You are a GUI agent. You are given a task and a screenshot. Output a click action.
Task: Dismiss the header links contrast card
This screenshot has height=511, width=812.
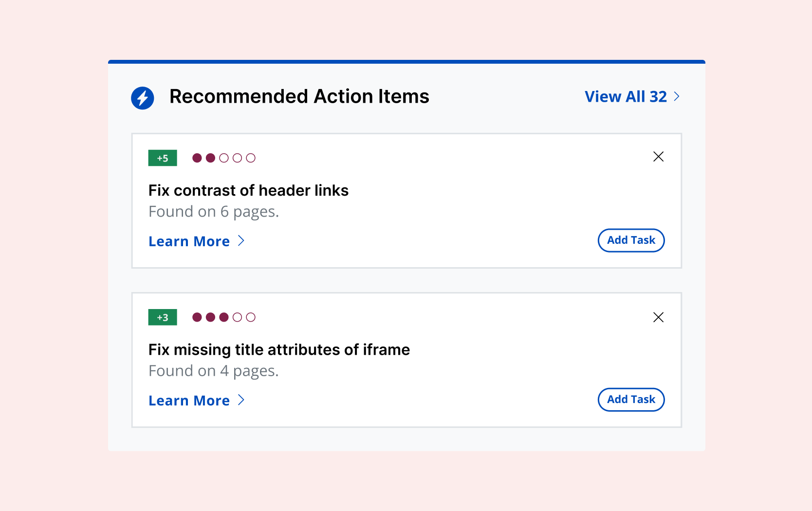658,157
